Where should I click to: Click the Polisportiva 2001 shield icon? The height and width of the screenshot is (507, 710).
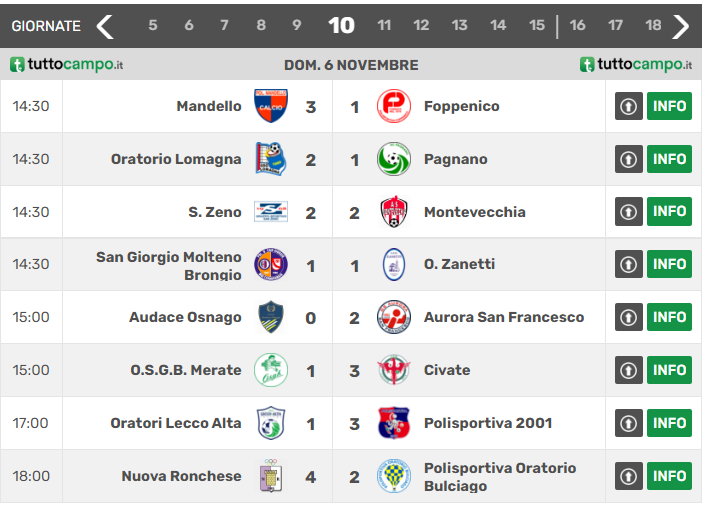pyautogui.click(x=393, y=423)
